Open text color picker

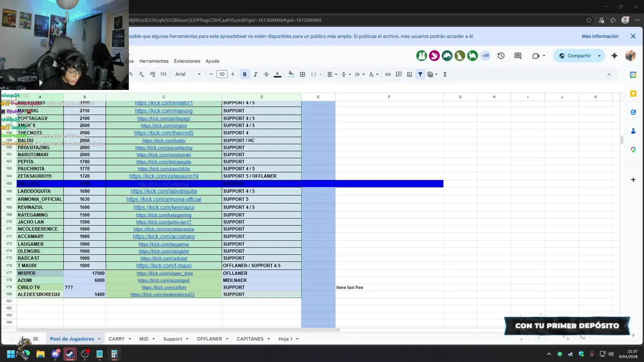coord(277,74)
